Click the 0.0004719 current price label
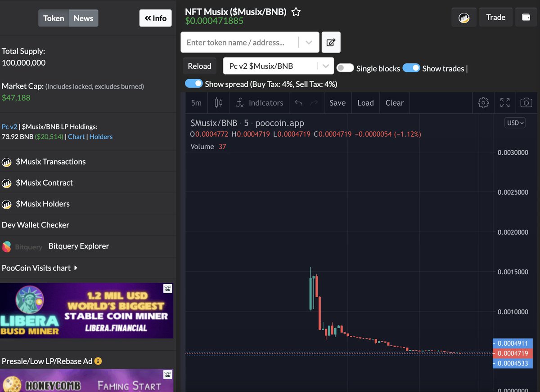The image size is (540, 392). [x=513, y=353]
